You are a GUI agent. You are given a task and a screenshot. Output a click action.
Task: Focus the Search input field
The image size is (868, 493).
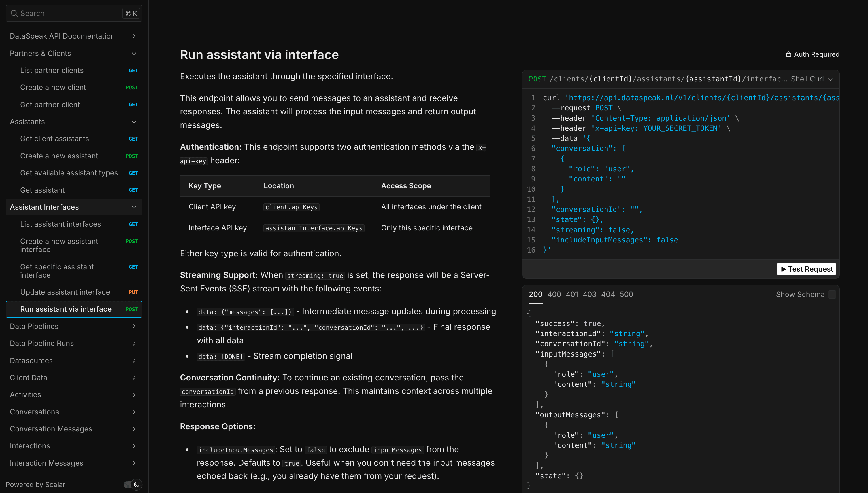(x=74, y=13)
